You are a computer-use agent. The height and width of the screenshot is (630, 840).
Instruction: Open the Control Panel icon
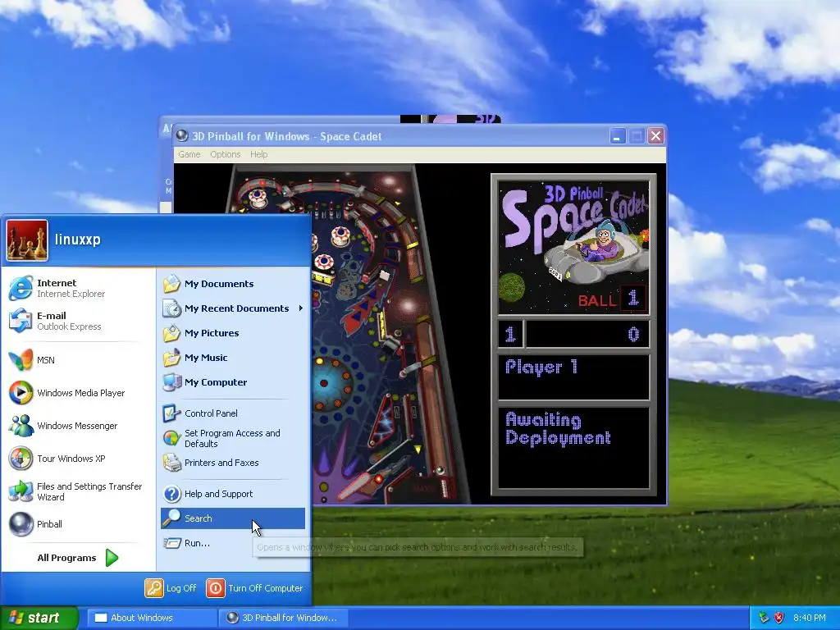point(171,413)
